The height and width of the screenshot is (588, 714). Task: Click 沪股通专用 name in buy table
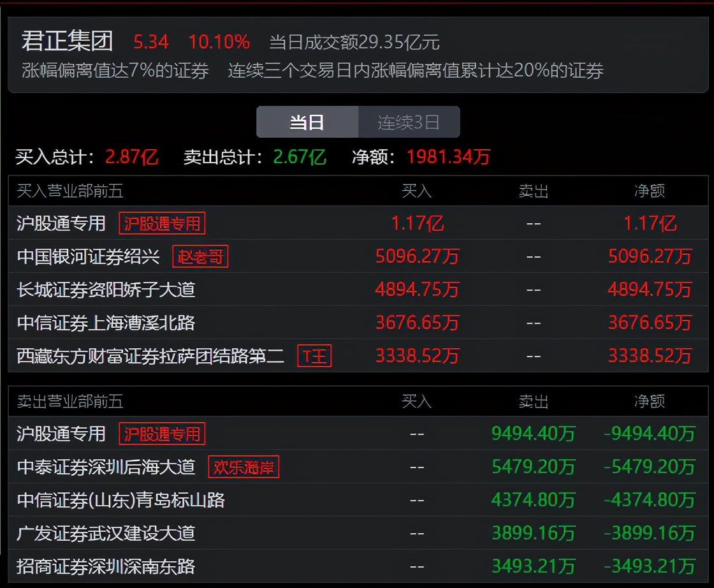61,224
